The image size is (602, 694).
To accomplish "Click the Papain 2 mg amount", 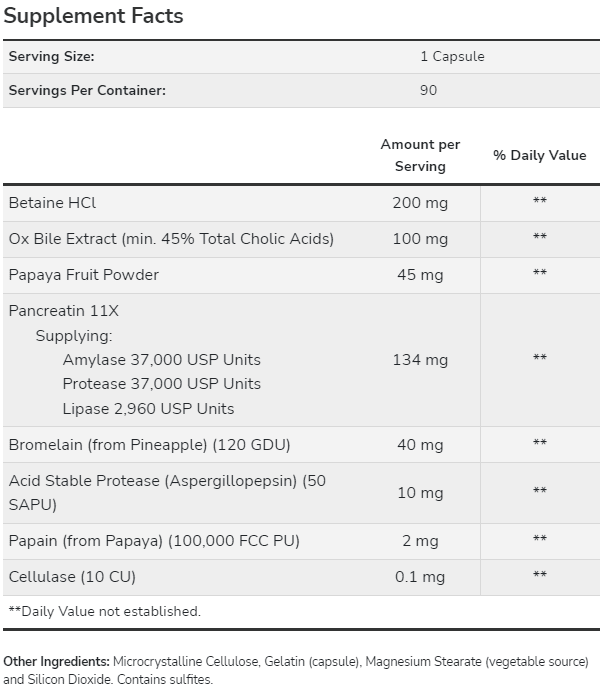I will click(x=420, y=541).
